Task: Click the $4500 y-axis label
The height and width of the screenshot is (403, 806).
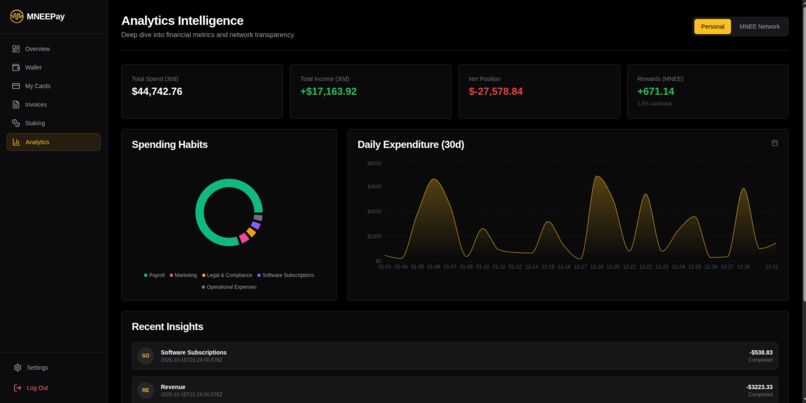Action: click(374, 187)
